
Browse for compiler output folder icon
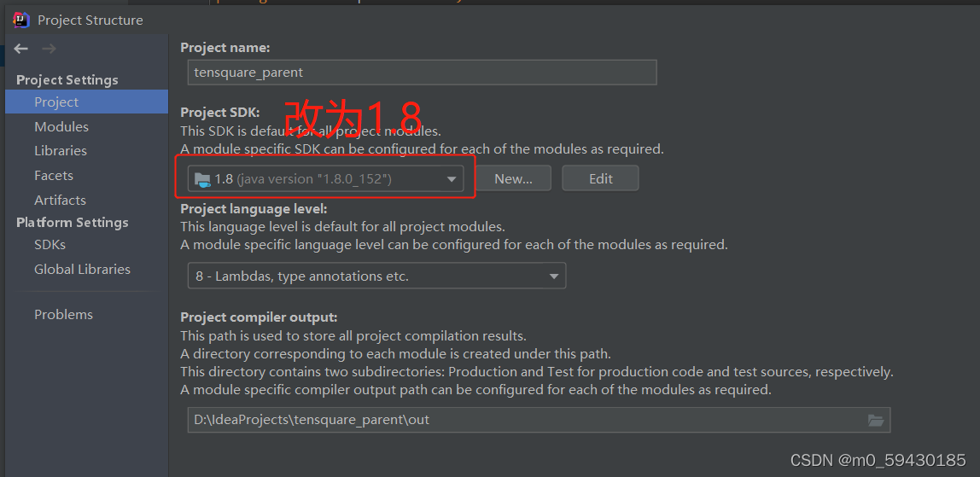click(x=876, y=420)
